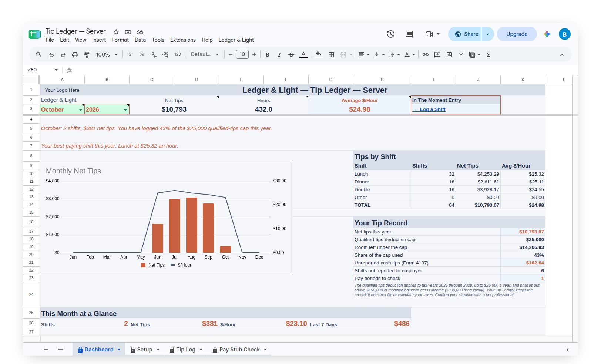Click the font size field

pos(242,55)
